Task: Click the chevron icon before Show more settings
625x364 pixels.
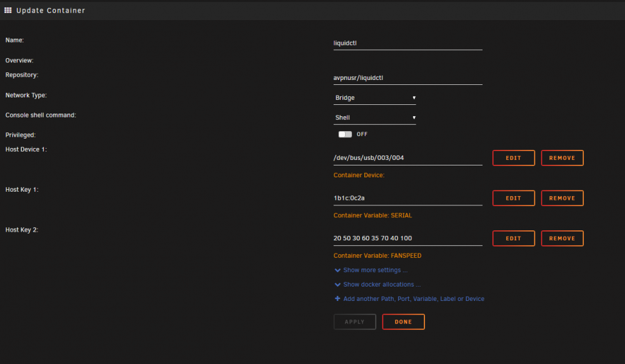Action: pos(337,270)
